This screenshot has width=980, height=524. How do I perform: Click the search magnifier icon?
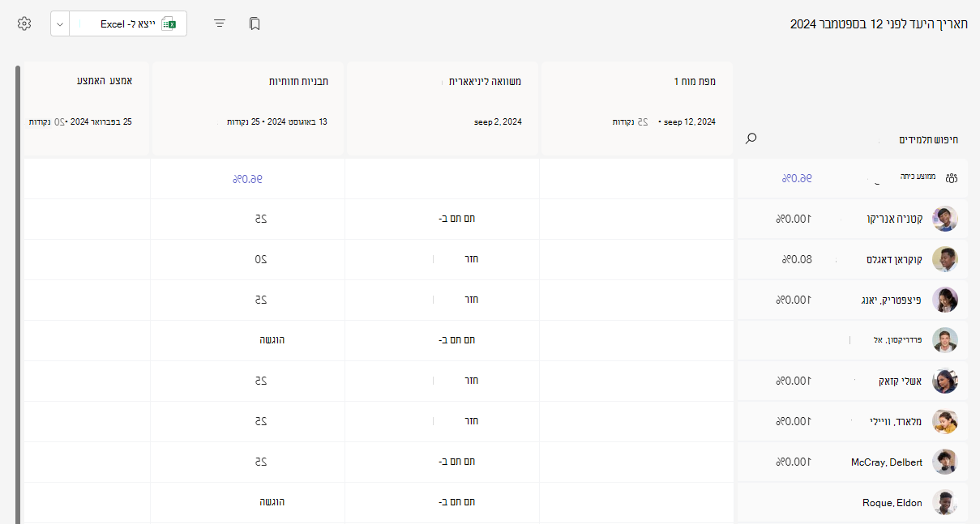[751, 138]
